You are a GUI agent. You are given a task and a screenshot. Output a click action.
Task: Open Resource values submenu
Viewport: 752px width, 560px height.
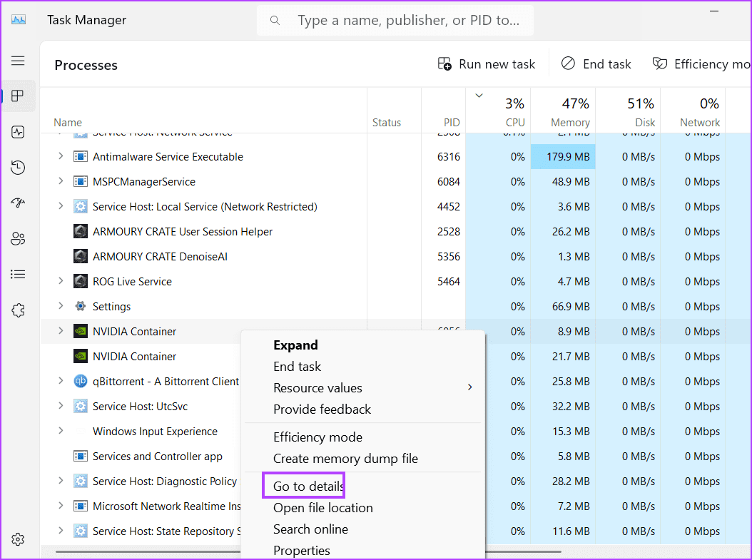click(x=363, y=388)
